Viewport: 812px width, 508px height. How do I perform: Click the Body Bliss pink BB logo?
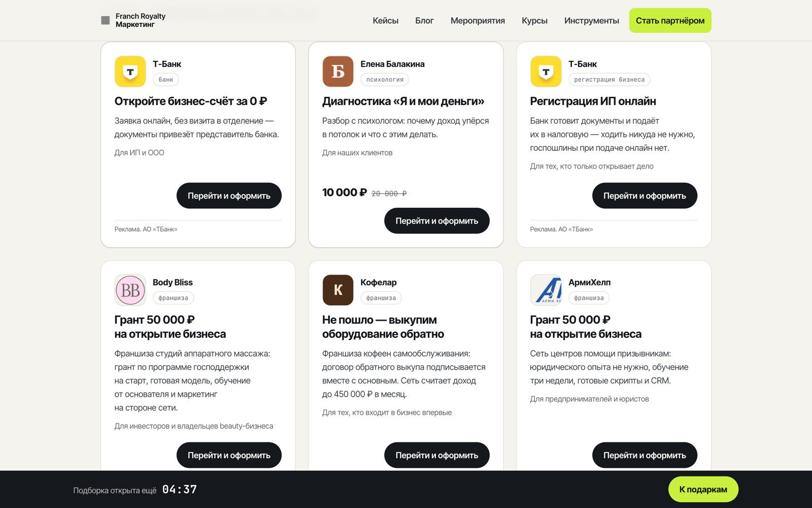coord(130,290)
